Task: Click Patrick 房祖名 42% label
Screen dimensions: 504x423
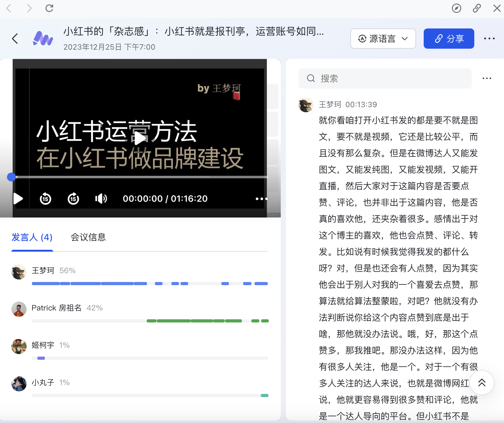Action: (67, 308)
